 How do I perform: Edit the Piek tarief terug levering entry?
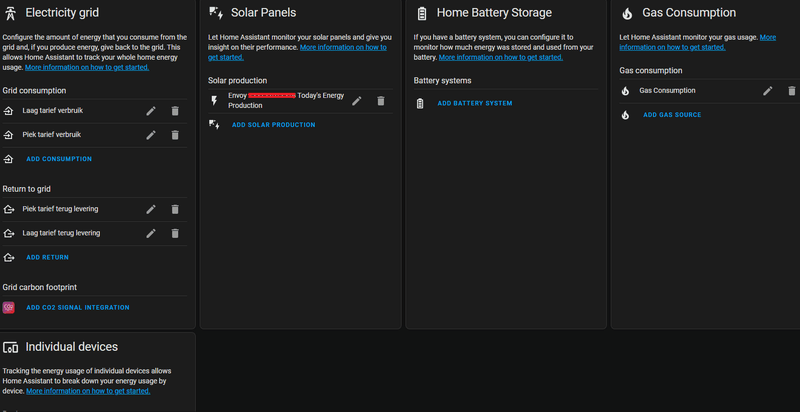coord(151,209)
